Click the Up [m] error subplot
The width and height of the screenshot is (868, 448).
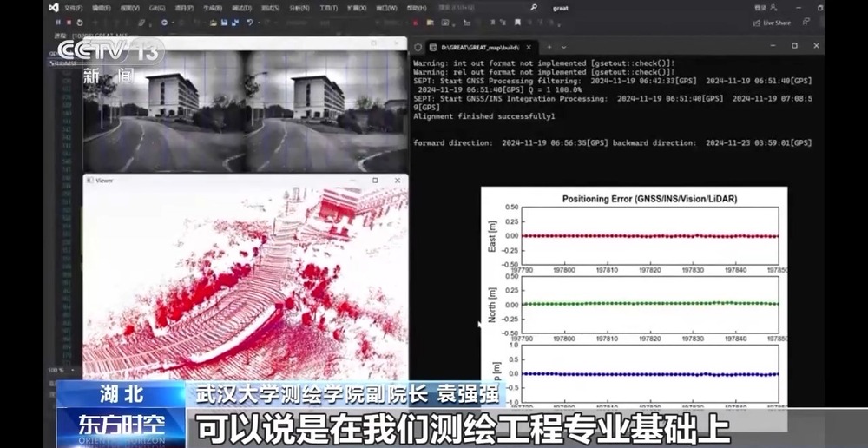[650, 374]
